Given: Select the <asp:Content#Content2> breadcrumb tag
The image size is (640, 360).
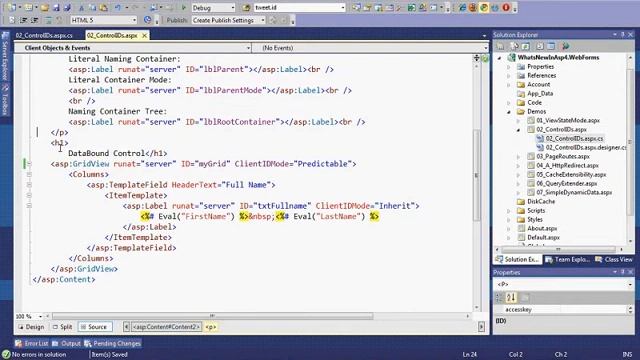Looking at the screenshot, I should click(166, 327).
